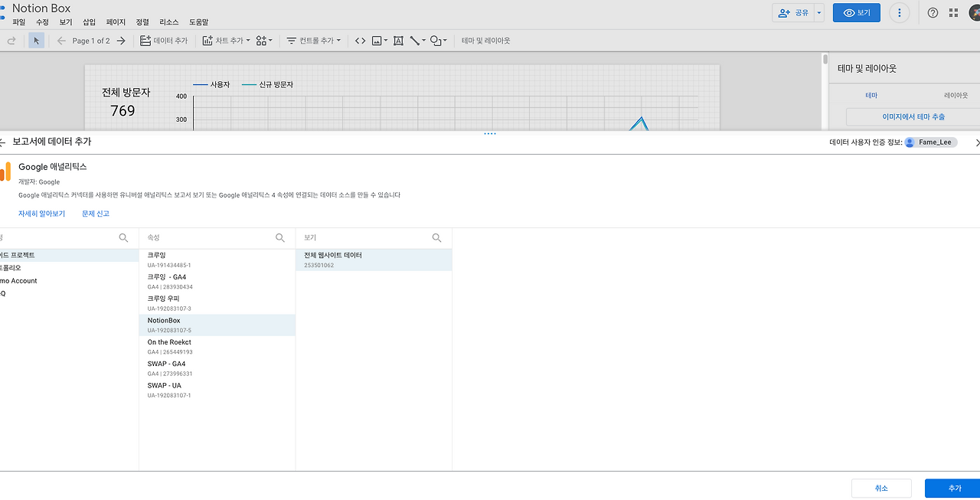Screen dimensions: 980x500
Task: Switch to the 레이아웃 tab
Action: pyautogui.click(x=955, y=95)
